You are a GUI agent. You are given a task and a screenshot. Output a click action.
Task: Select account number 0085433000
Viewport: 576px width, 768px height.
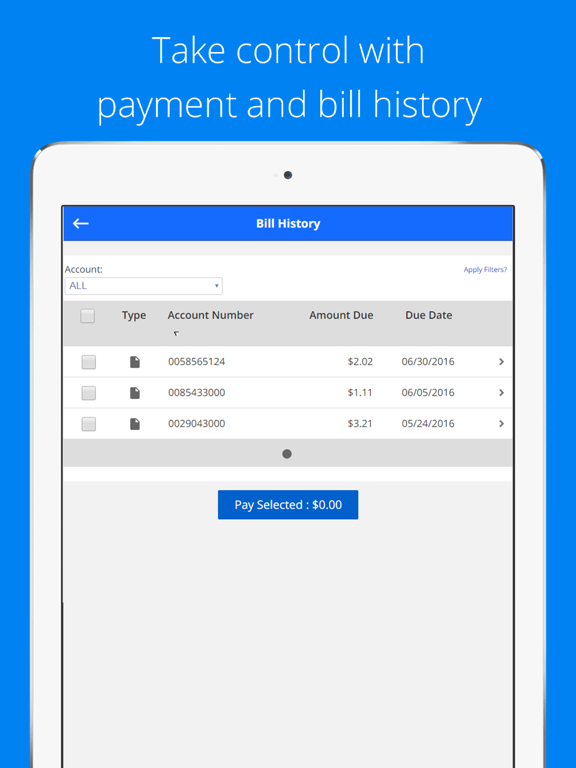196,392
